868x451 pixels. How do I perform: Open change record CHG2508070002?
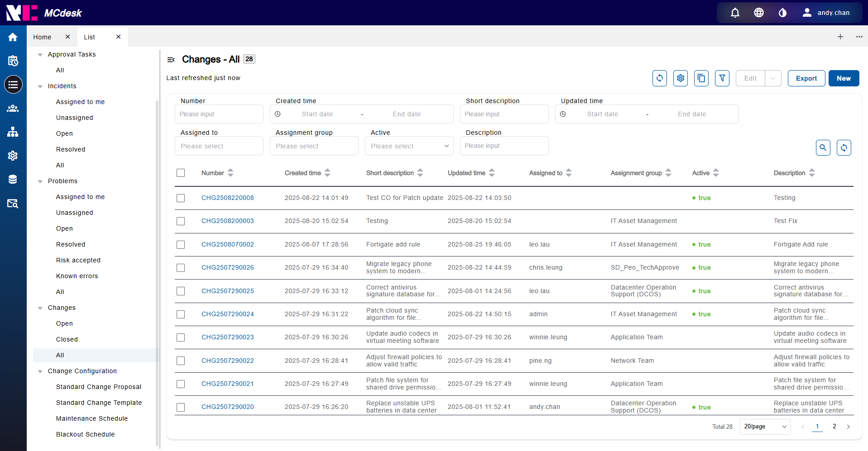point(228,244)
